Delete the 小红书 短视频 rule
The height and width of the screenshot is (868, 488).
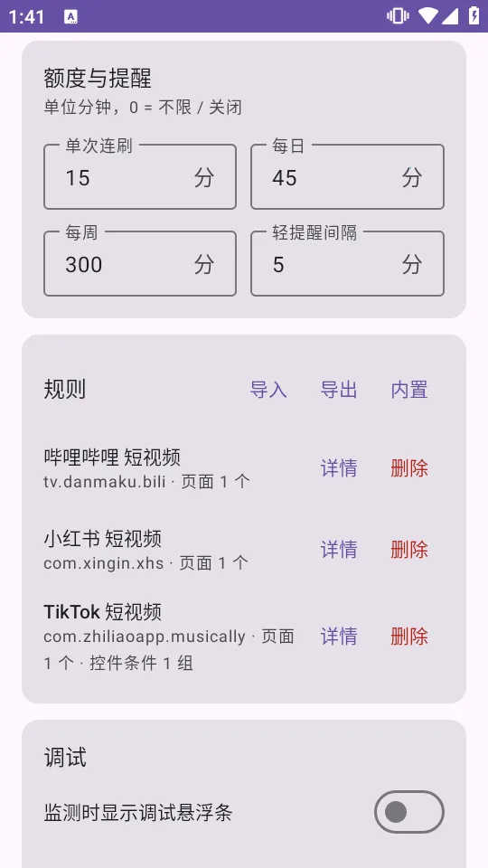(409, 550)
